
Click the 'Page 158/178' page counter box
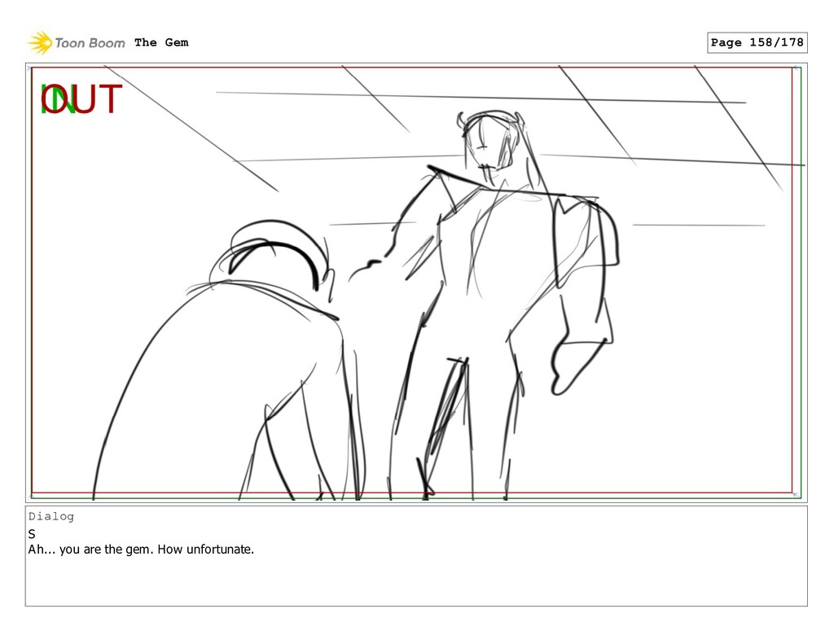pos(757,42)
